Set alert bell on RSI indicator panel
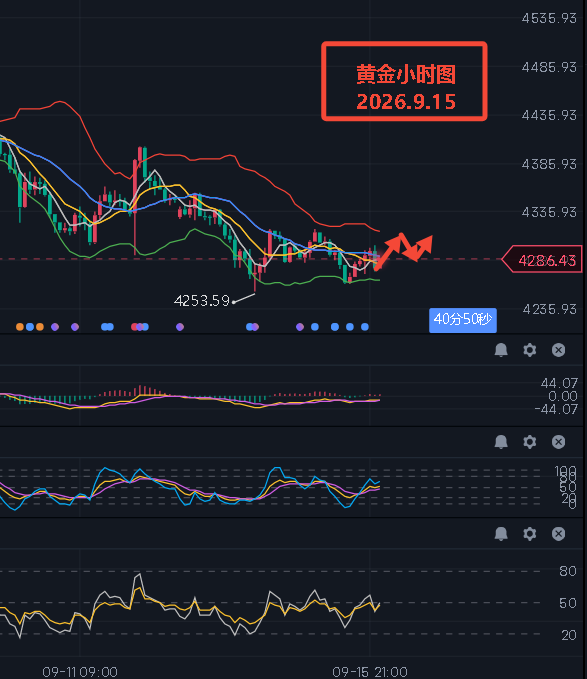587x679 pixels. coord(501,534)
